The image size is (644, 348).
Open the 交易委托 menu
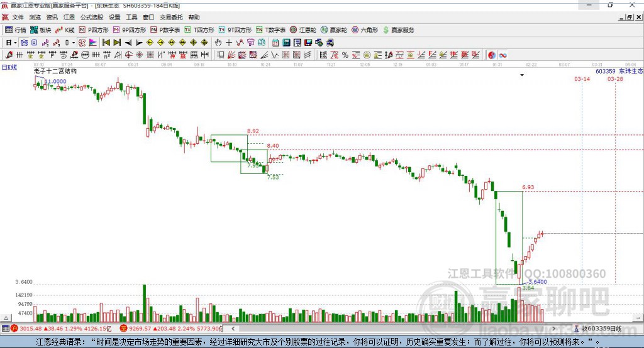[x=171, y=17]
